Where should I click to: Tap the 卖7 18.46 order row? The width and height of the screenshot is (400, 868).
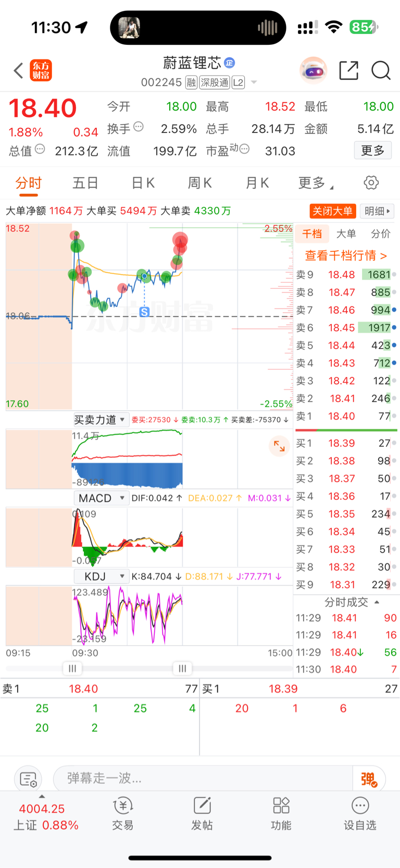point(346,310)
